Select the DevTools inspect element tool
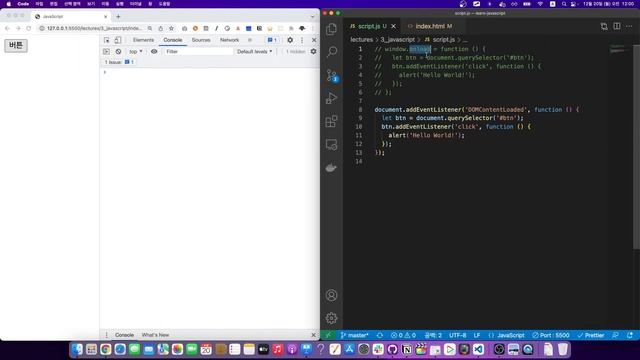The image size is (640, 360). [x=107, y=40]
